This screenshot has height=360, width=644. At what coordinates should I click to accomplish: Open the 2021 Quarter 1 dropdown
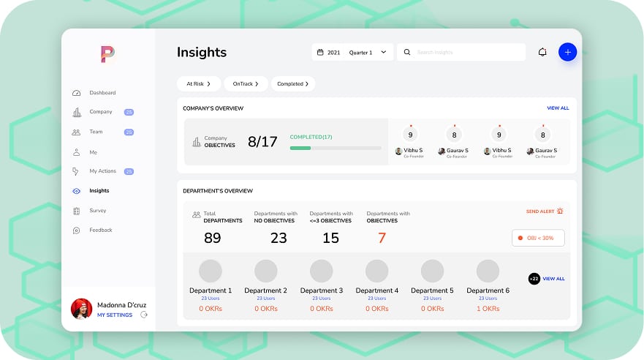click(x=352, y=53)
